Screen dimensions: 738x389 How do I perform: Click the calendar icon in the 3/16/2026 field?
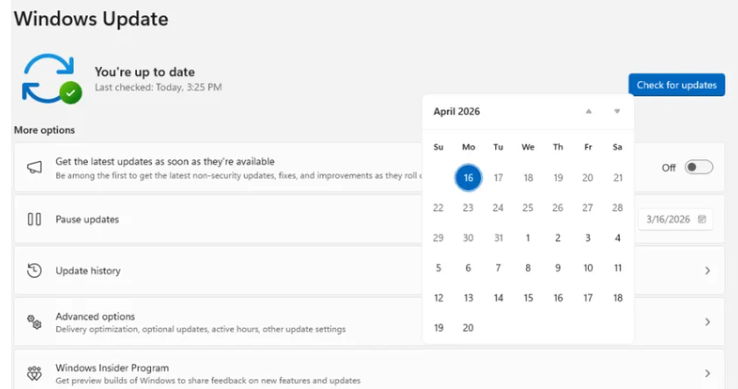(x=702, y=219)
